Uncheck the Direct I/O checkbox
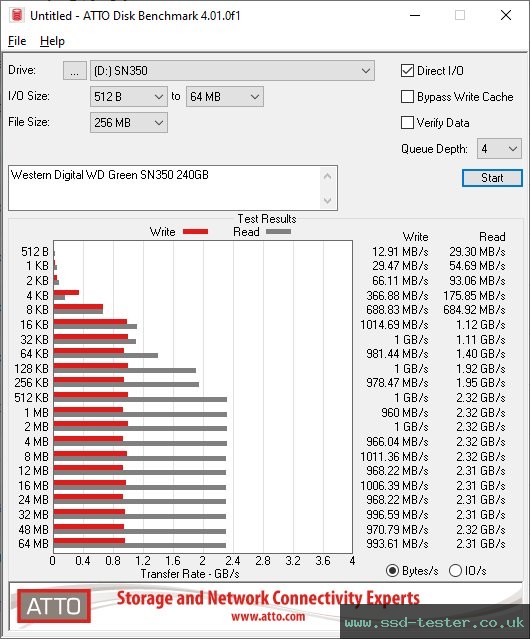The height and width of the screenshot is (639, 530). click(x=407, y=71)
